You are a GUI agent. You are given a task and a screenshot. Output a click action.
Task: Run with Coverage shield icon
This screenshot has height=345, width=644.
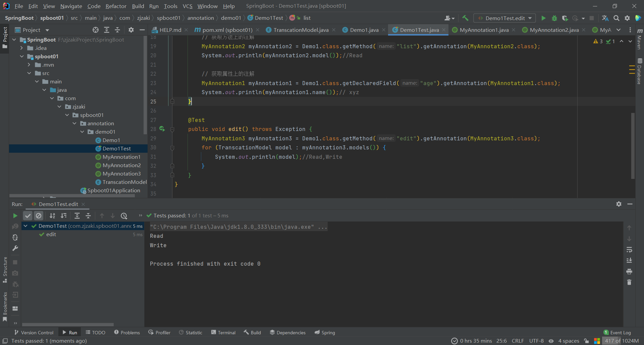click(565, 18)
